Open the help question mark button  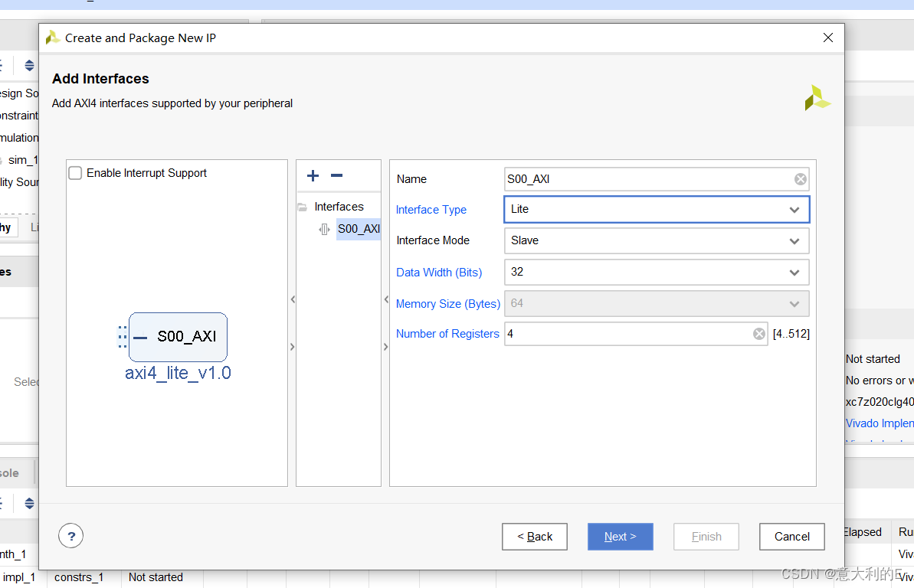tap(71, 536)
